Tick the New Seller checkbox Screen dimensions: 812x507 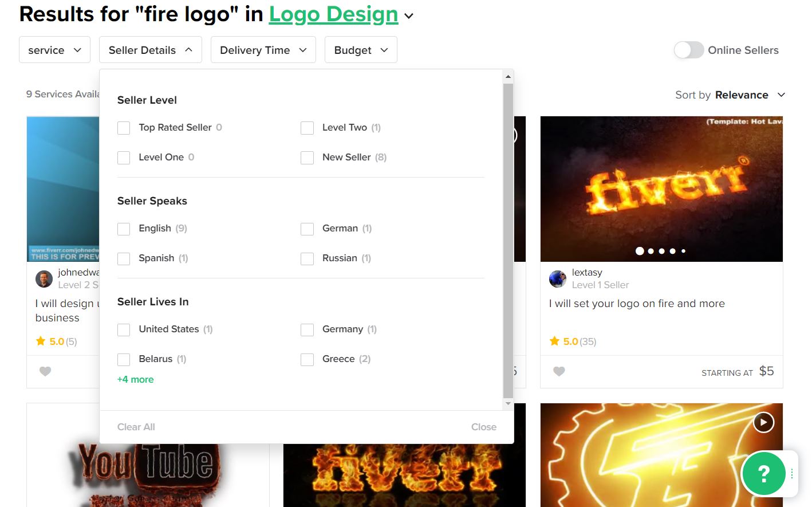[x=307, y=158]
